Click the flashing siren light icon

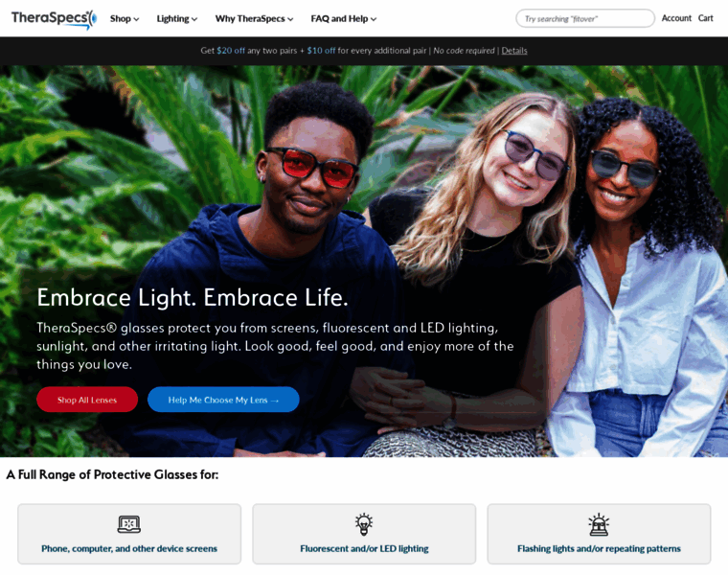point(599,524)
